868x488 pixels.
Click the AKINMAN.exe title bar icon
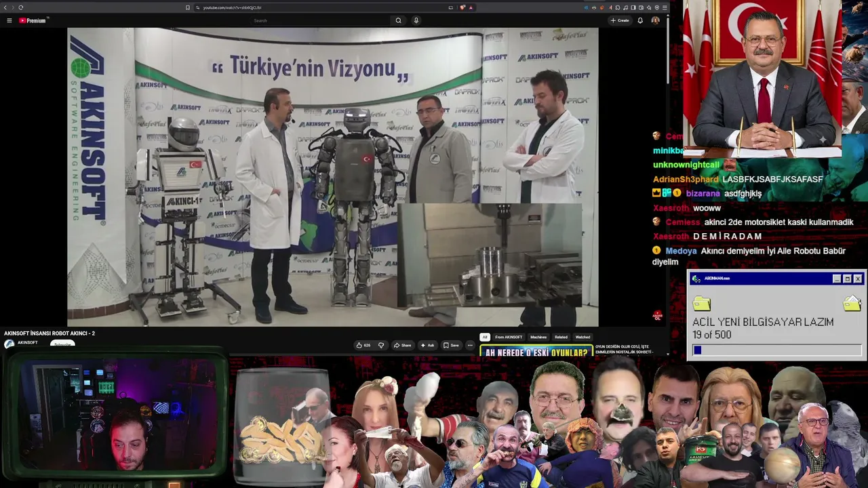tap(696, 279)
